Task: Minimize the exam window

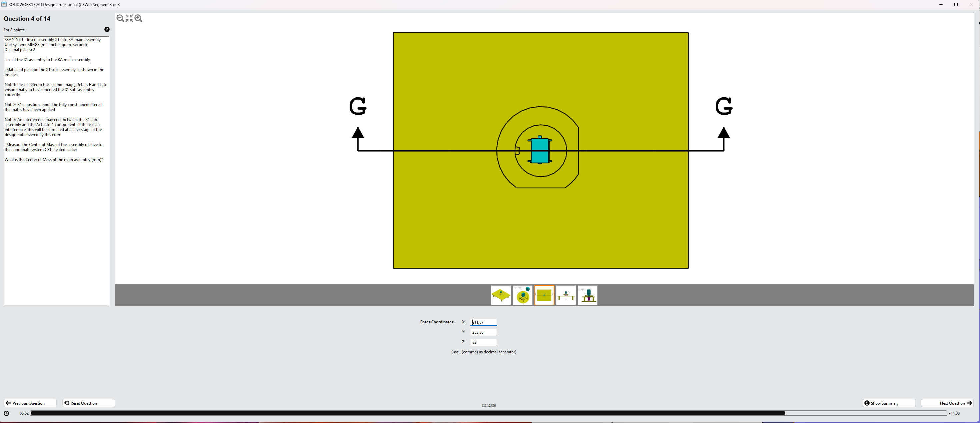Action: [941, 4]
